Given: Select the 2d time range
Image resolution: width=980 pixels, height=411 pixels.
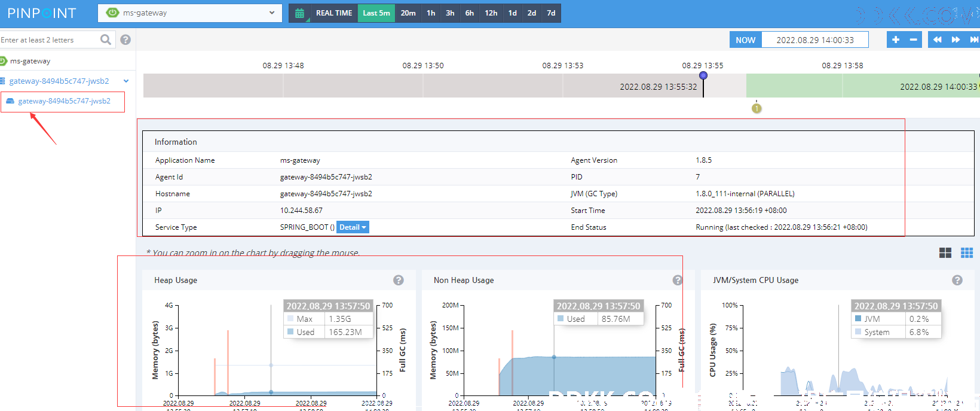Looking at the screenshot, I should coord(532,13).
